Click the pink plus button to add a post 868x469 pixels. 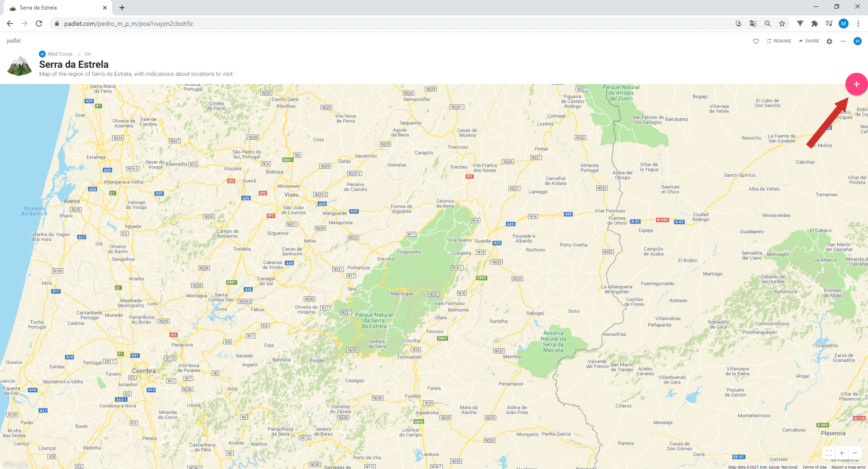click(x=856, y=84)
